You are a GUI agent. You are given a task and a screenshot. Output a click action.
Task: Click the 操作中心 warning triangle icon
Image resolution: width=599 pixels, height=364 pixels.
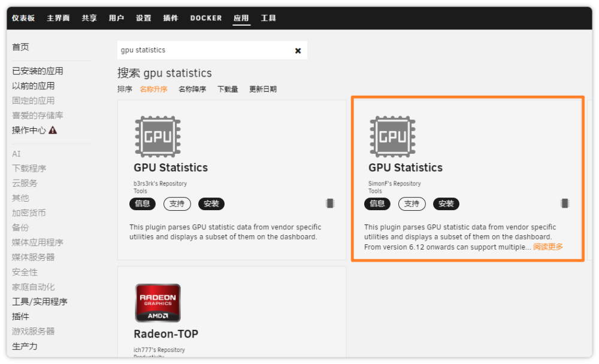pyautogui.click(x=53, y=131)
